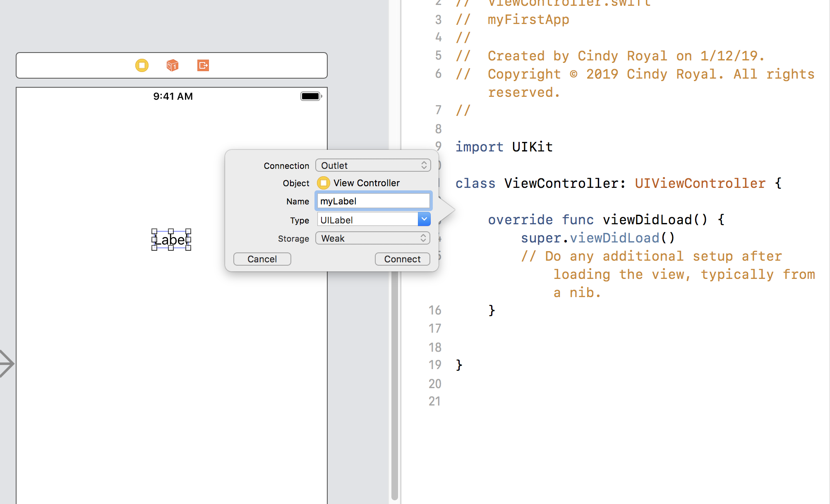The width and height of the screenshot is (830, 504).
Task: Click the 9:41 AM status bar time
Action: [x=173, y=96]
